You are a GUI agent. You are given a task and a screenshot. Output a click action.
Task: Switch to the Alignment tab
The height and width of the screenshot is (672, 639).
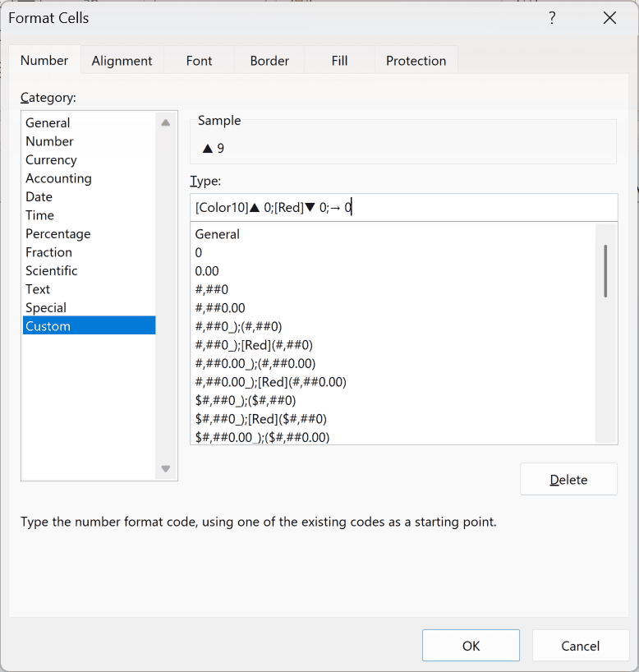point(122,61)
